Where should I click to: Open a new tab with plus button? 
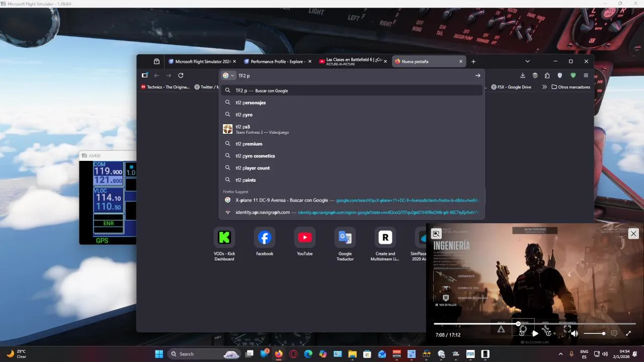473,61
